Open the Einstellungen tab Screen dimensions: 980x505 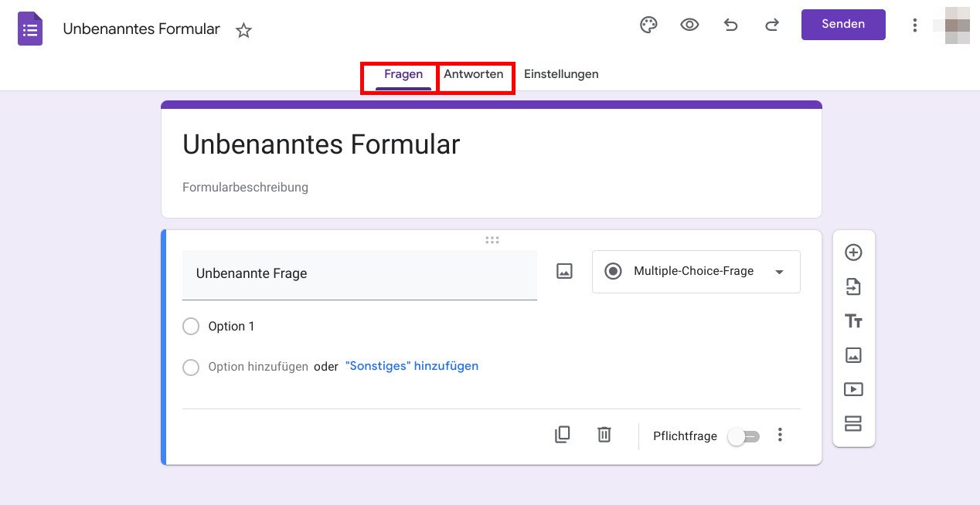(561, 74)
